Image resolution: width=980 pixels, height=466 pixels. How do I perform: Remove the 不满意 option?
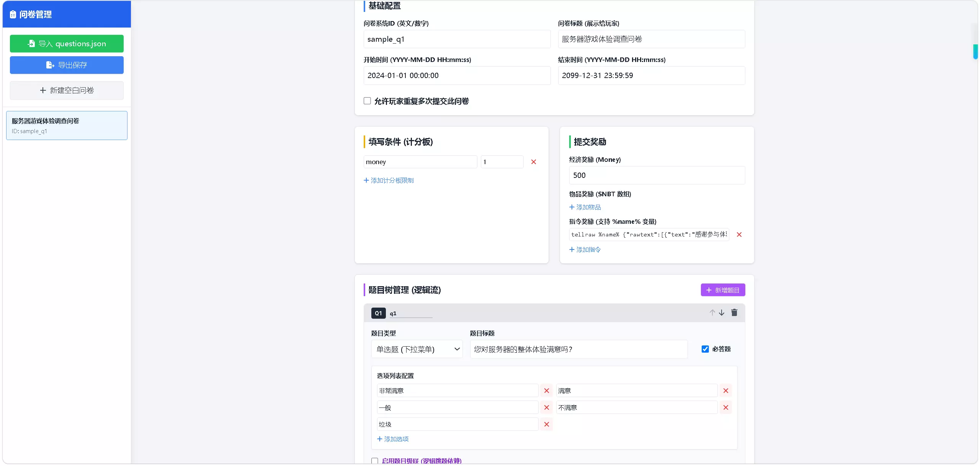point(726,407)
